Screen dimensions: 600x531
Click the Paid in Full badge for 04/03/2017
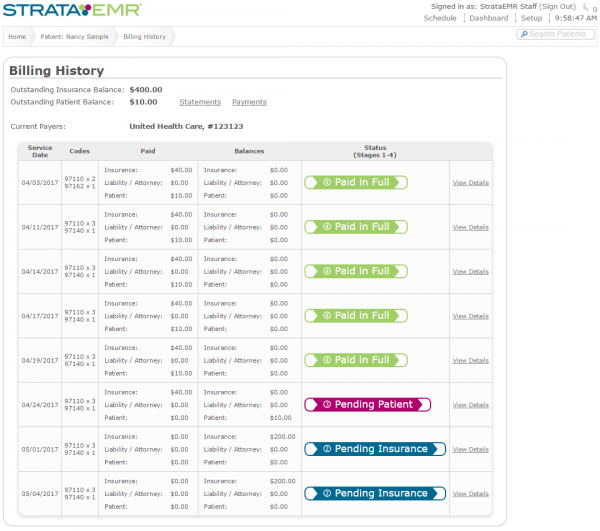356,183
